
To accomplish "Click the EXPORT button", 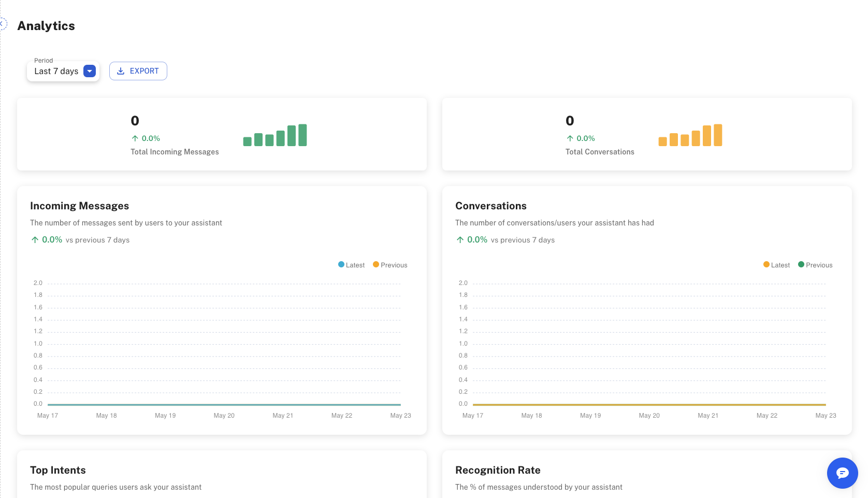I will click(x=138, y=71).
